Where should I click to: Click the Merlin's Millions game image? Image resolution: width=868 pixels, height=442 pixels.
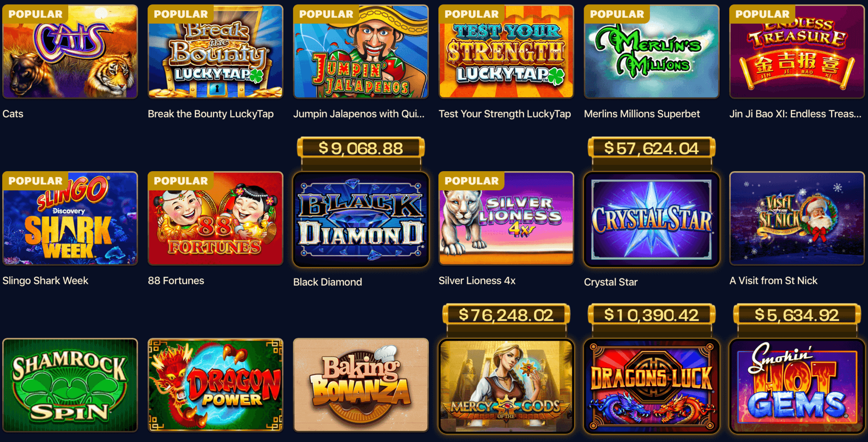pos(651,52)
